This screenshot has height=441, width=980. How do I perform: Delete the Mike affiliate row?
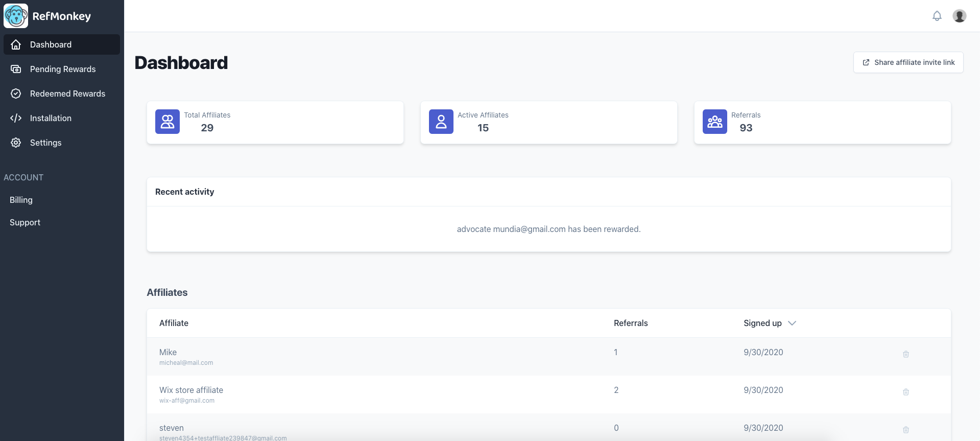[x=906, y=354]
